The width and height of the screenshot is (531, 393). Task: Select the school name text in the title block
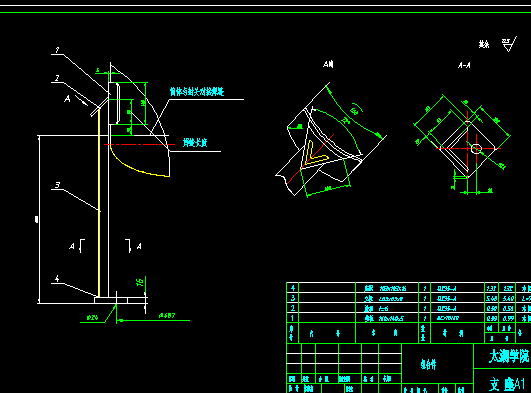point(509,356)
